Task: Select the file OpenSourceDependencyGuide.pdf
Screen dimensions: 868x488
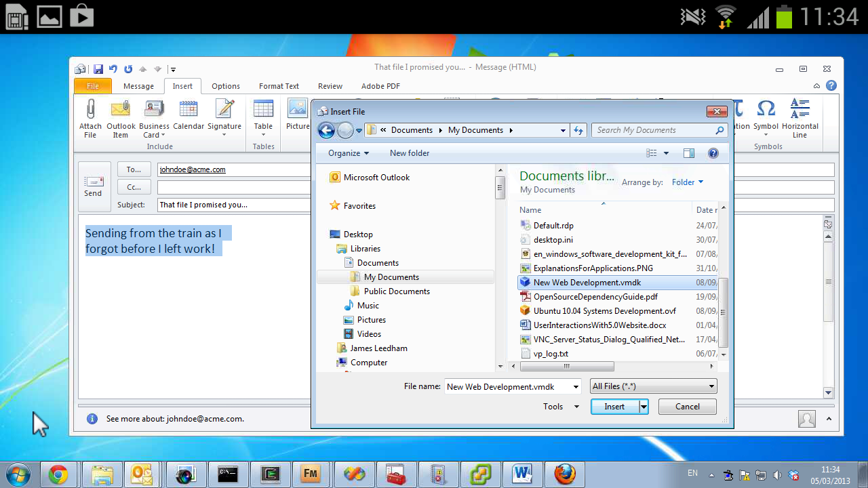Action: [595, 297]
